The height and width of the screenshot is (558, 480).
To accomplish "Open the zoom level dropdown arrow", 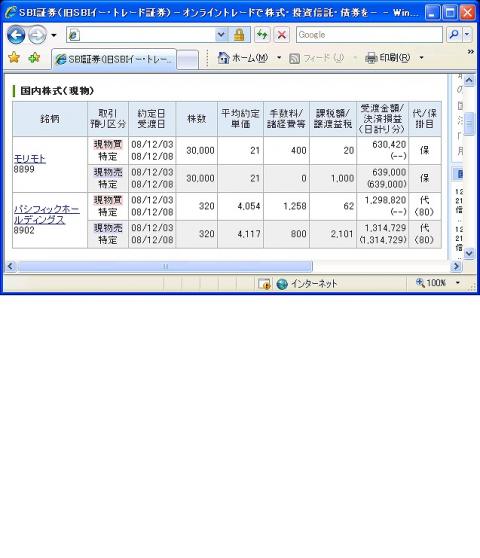I will [458, 283].
